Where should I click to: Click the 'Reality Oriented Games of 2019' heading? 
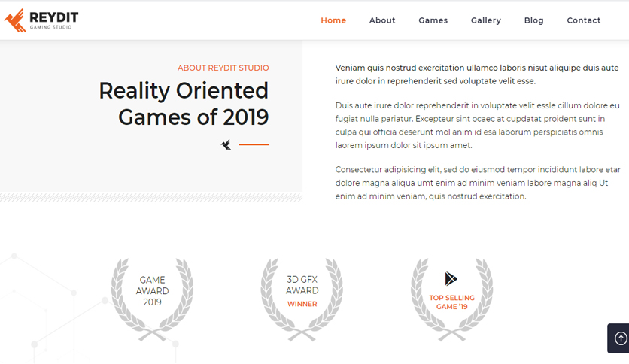click(x=184, y=104)
